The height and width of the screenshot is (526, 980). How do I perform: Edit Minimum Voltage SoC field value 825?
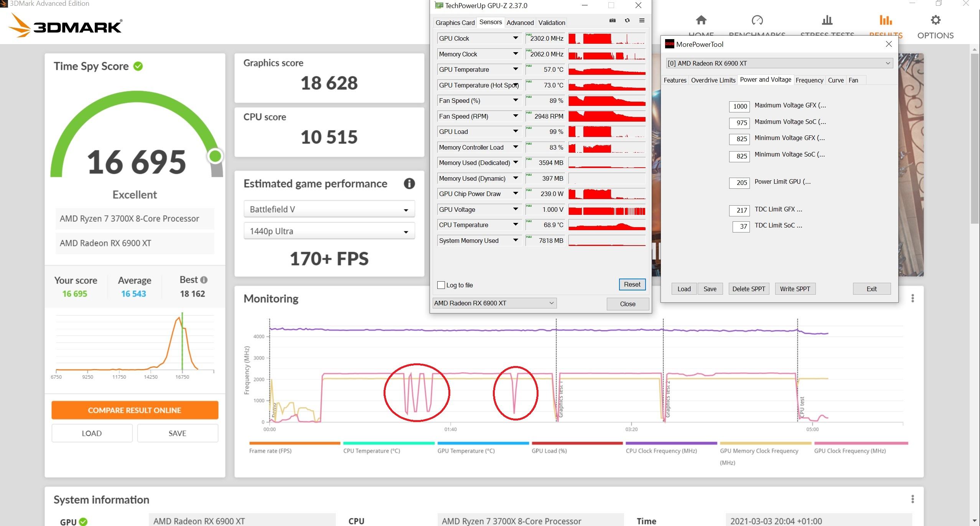[739, 156]
